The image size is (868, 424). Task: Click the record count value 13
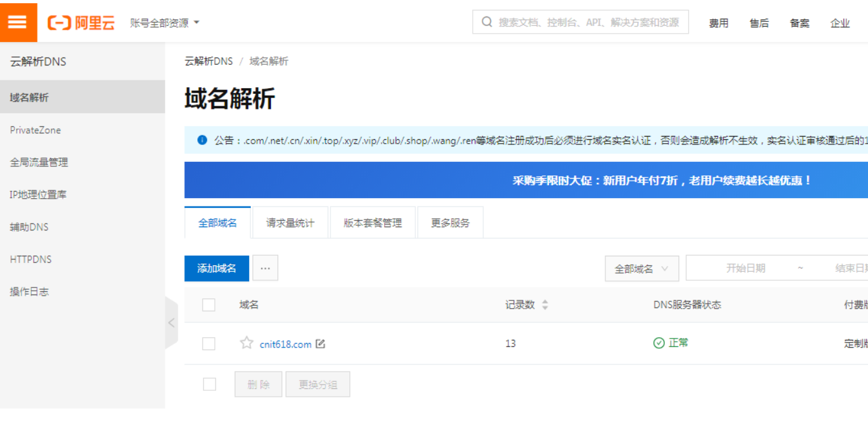[x=510, y=343]
